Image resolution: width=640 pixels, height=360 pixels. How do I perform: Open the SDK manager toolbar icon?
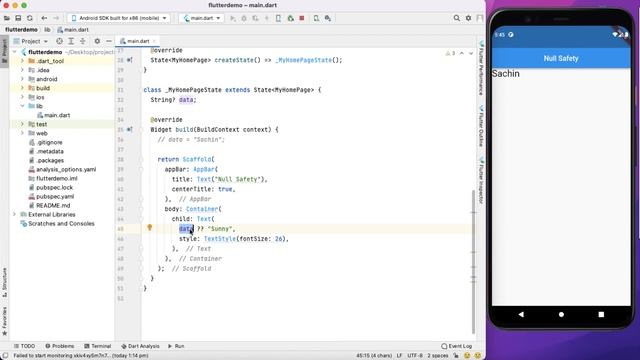pyautogui.click(x=328, y=18)
